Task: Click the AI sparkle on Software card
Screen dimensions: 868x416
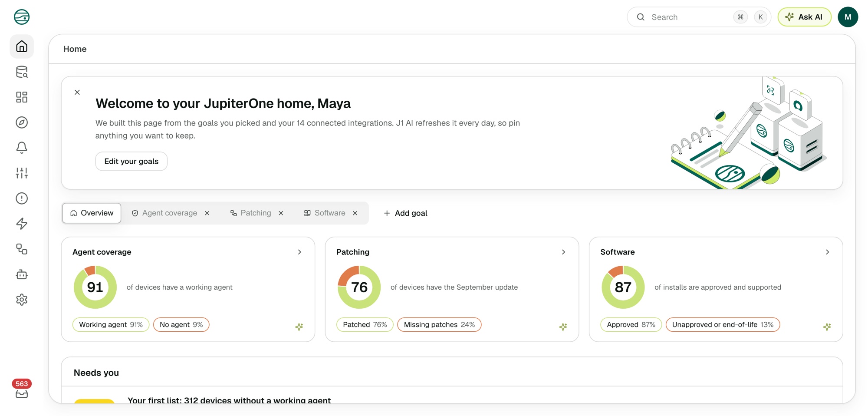Action: (x=827, y=327)
